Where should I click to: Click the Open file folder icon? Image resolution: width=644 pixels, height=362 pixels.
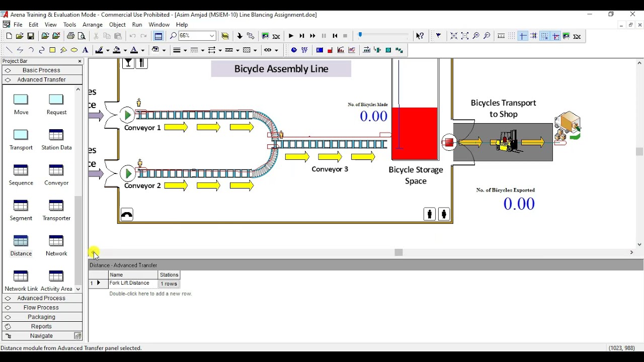pos(20,36)
